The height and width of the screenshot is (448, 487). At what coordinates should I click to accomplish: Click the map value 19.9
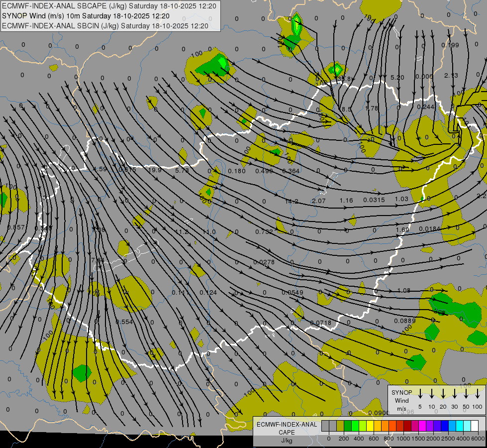click(x=155, y=170)
